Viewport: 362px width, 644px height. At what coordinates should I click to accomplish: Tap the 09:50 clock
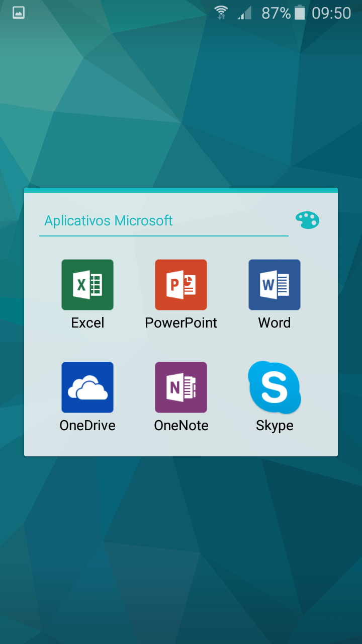(331, 13)
